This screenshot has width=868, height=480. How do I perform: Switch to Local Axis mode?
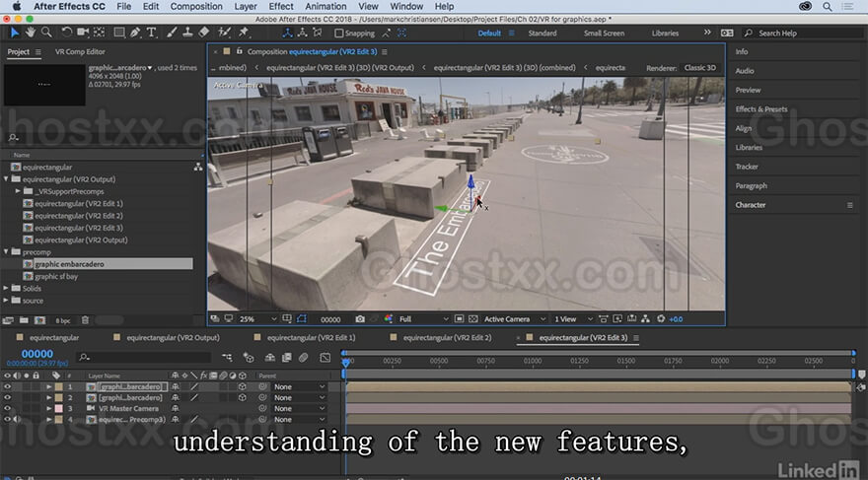click(x=287, y=33)
